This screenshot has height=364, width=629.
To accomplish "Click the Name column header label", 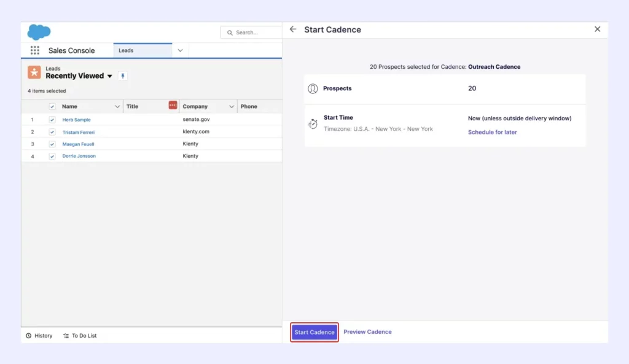I will pos(69,107).
